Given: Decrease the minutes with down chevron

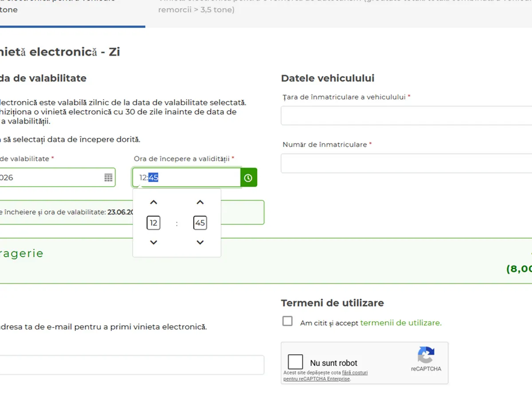Looking at the screenshot, I should coord(200,242).
